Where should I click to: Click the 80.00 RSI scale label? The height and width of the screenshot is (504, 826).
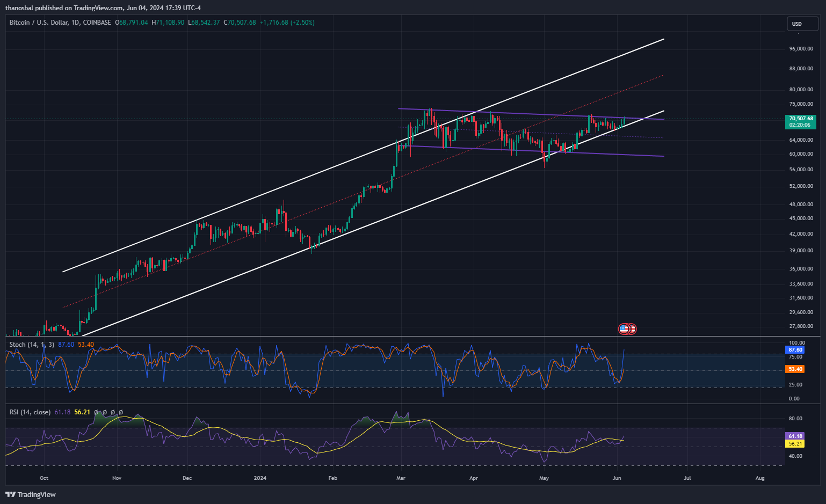(795, 419)
